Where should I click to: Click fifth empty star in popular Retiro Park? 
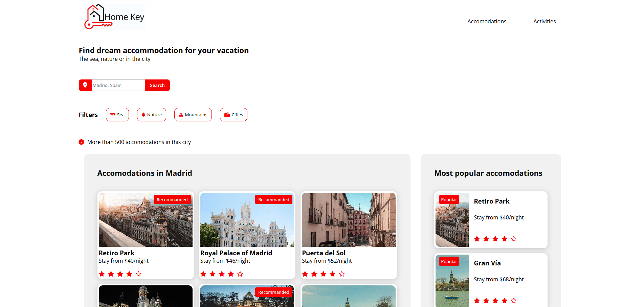click(x=514, y=239)
